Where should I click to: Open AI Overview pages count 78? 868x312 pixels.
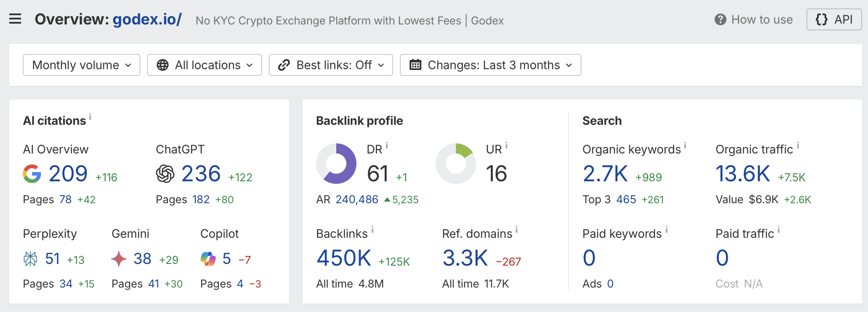tap(65, 199)
